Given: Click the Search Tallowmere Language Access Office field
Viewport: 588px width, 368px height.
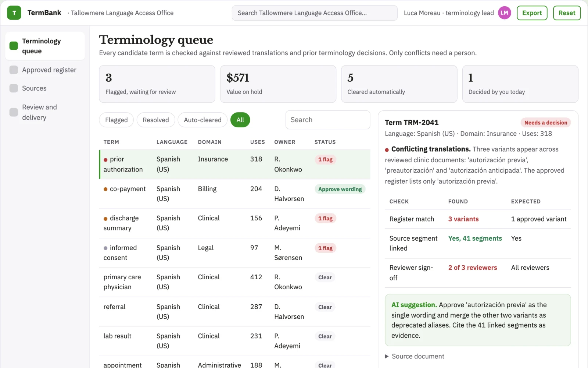Looking at the screenshot, I should click(x=315, y=13).
